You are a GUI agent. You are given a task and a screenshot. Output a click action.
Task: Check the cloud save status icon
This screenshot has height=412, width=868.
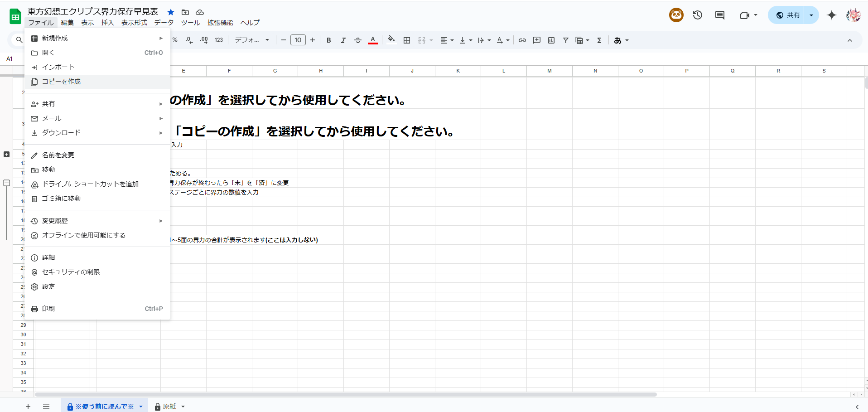click(x=200, y=12)
